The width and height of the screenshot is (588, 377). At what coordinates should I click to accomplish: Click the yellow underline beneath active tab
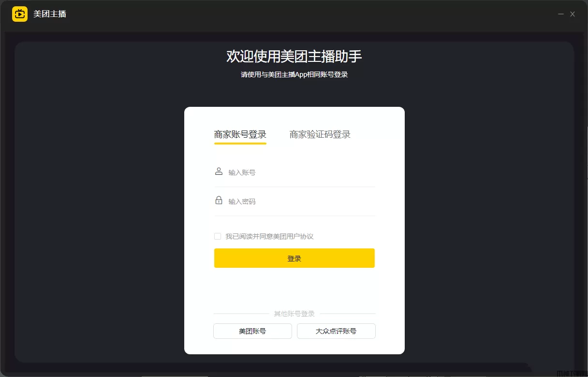point(240,143)
